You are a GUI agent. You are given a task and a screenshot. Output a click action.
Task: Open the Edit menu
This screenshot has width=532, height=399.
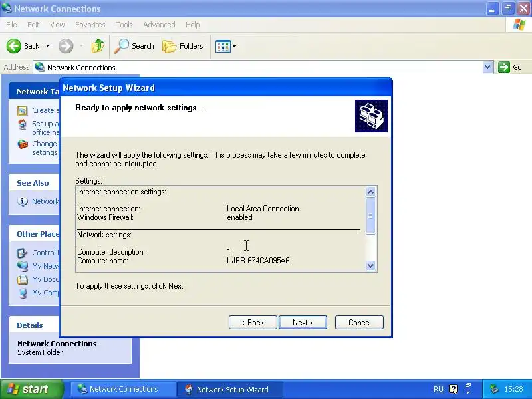pyautogui.click(x=33, y=25)
